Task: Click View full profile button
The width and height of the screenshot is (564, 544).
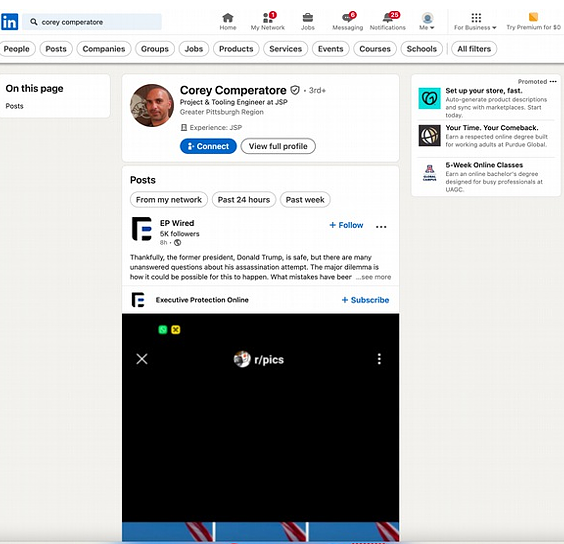Action: pos(278,146)
